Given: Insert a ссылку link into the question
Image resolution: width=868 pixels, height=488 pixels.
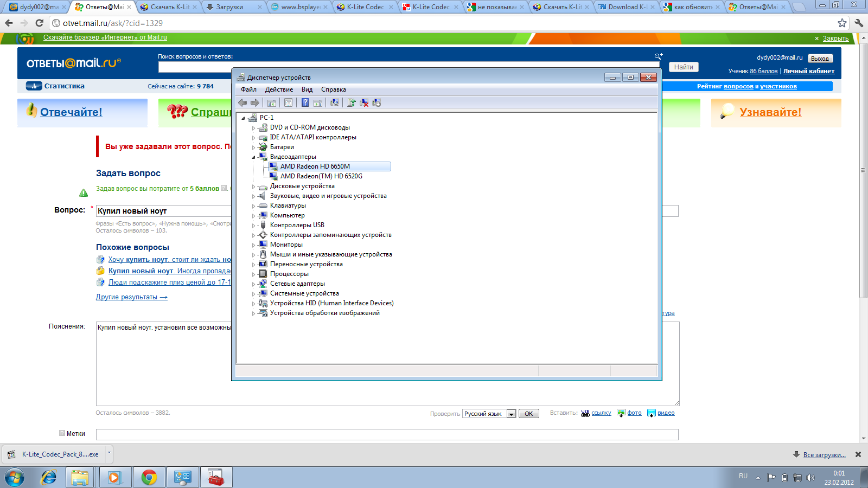Looking at the screenshot, I should click(x=601, y=413).
